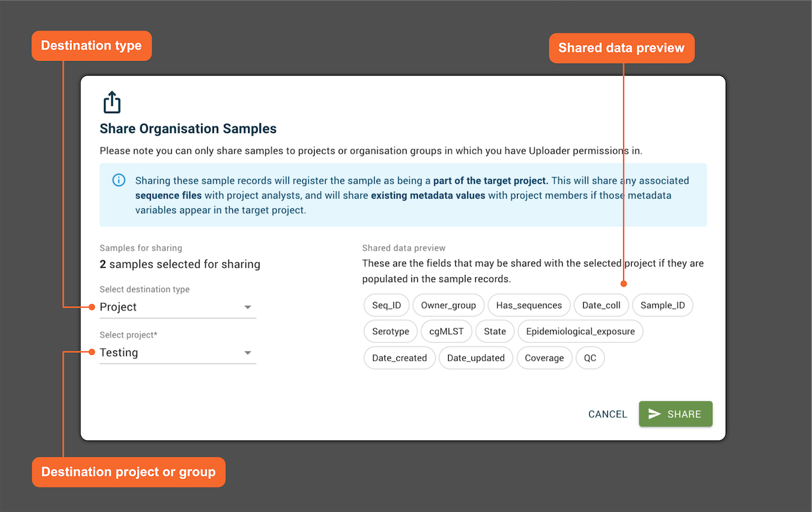Click the info icon in the blue notice banner

click(x=118, y=179)
